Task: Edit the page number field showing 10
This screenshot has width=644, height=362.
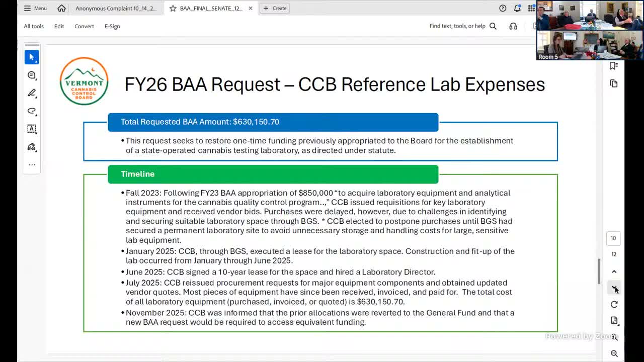Action: (613, 238)
